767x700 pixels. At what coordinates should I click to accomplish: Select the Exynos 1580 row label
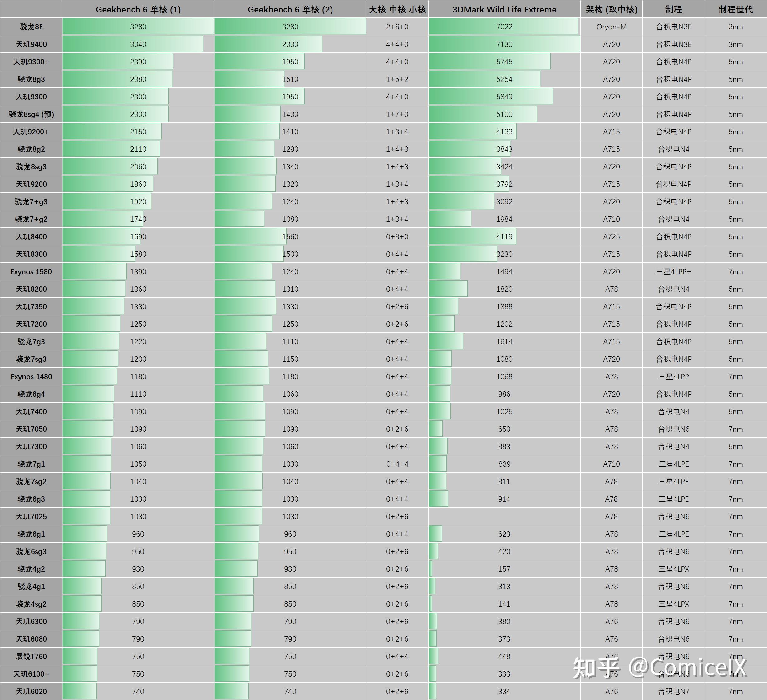coord(31,271)
